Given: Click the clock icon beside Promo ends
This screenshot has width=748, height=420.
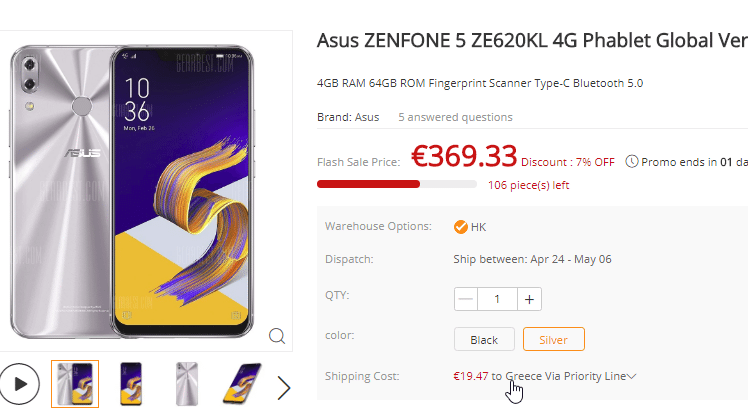Looking at the screenshot, I should pyautogui.click(x=632, y=161).
